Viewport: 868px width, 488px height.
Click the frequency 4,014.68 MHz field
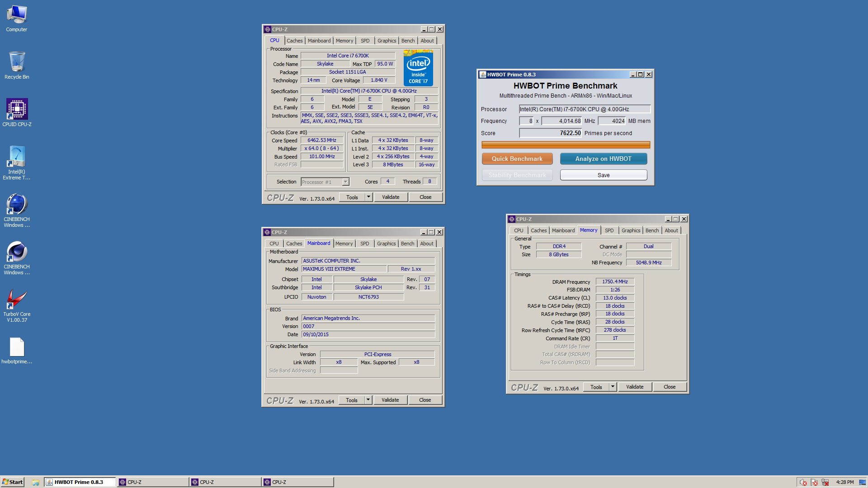(x=562, y=121)
